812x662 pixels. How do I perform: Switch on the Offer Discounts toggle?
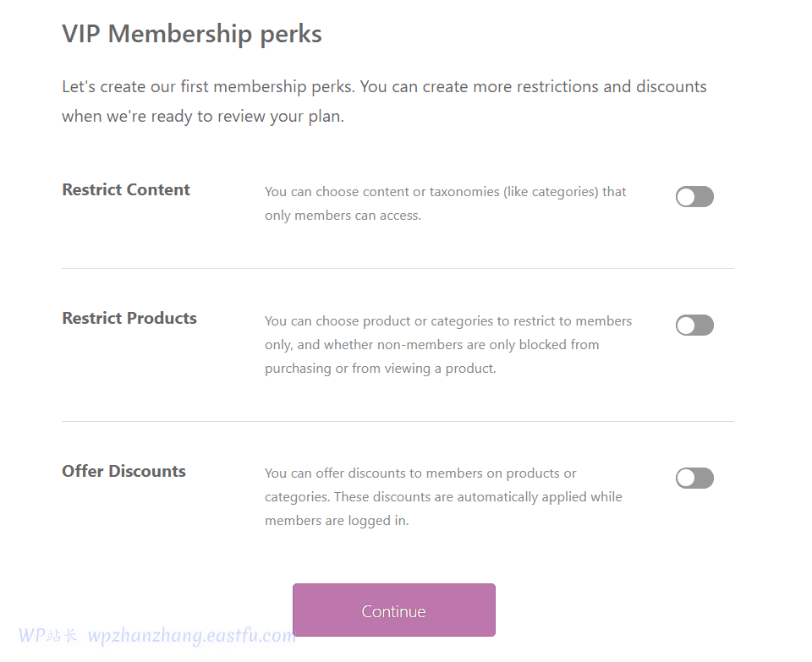click(694, 479)
